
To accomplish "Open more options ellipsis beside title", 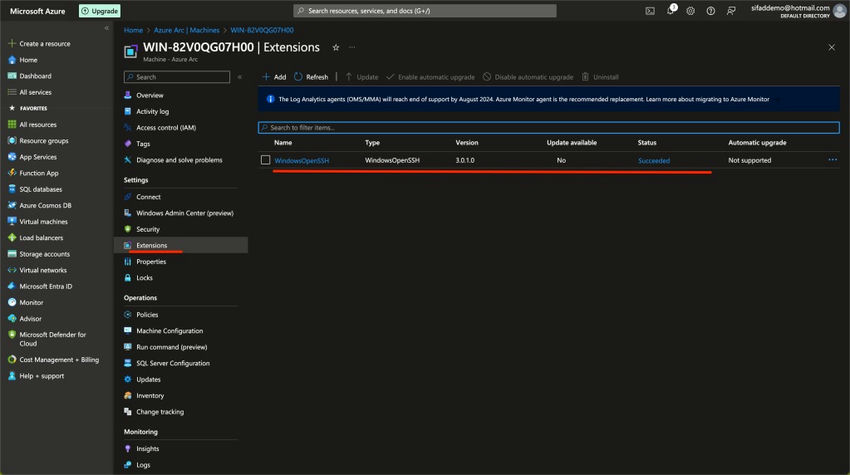I will (x=352, y=47).
